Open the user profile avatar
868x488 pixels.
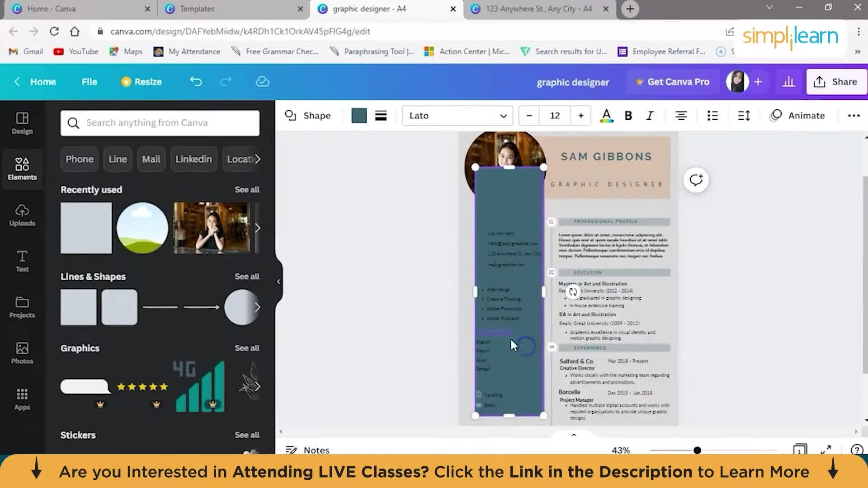(x=737, y=82)
